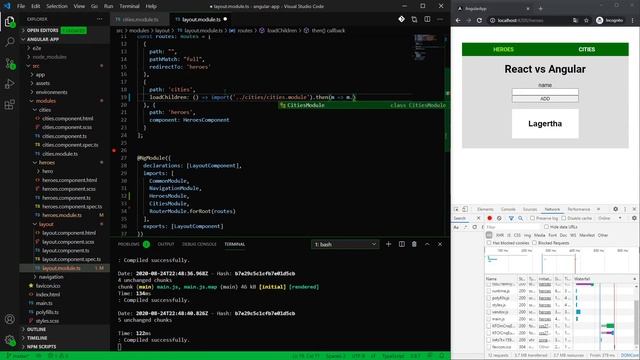Open changes icon in editor toolbar

point(414,19)
